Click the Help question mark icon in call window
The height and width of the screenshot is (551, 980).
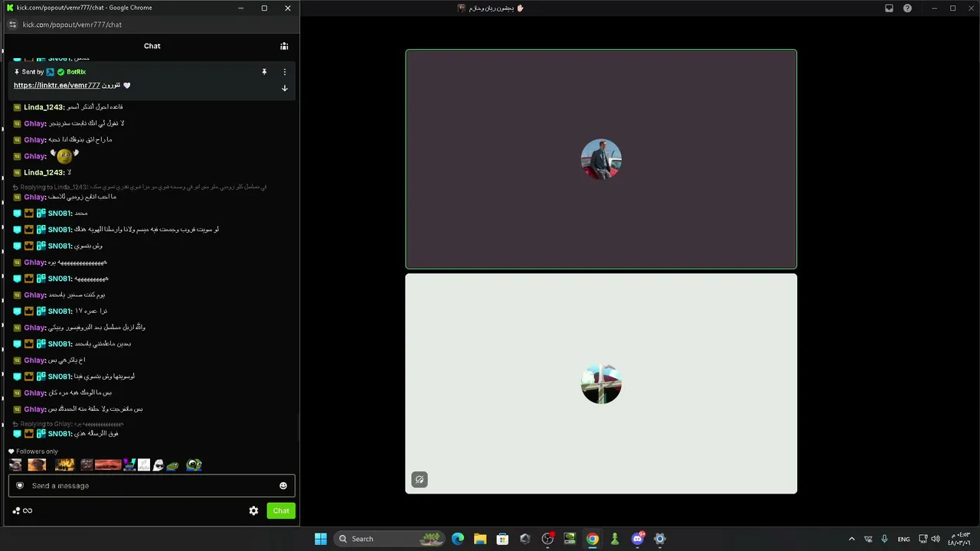(907, 8)
